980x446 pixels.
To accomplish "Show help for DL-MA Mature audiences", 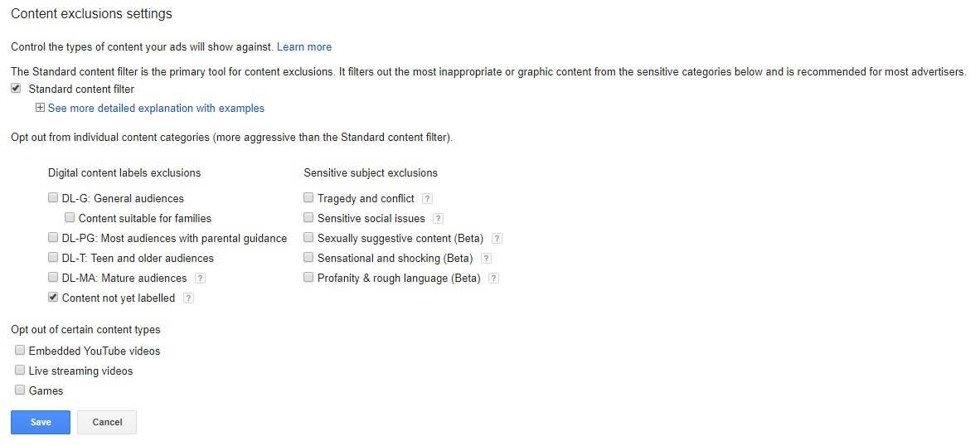I will 201,279.
